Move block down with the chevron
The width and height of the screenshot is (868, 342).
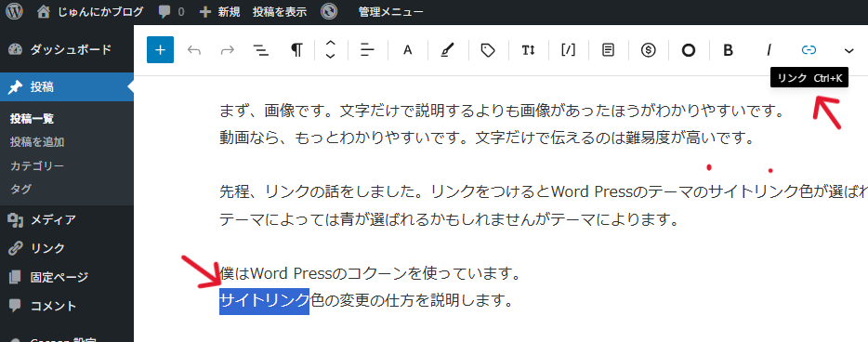331,57
